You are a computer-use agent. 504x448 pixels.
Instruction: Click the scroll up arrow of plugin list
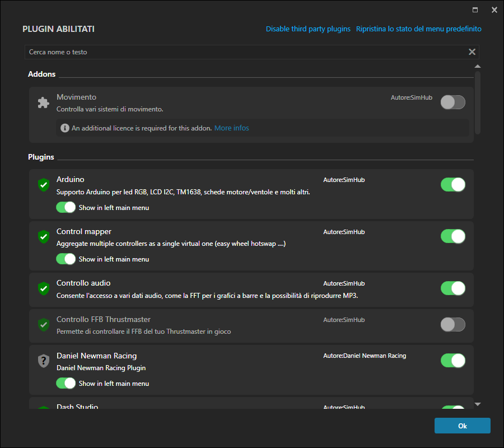pyautogui.click(x=478, y=67)
